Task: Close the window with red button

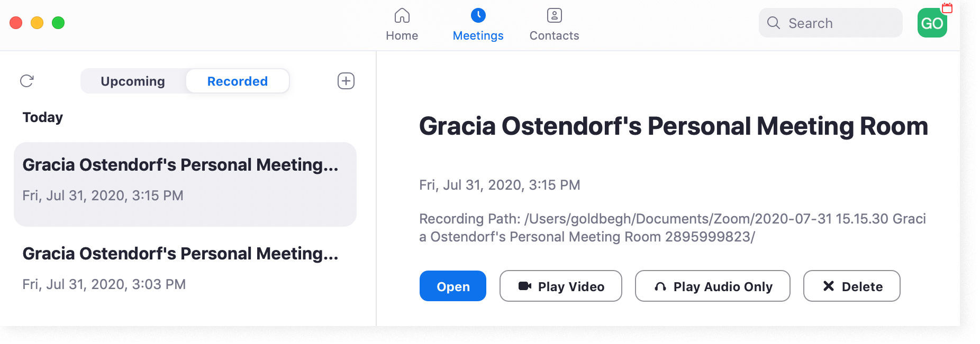Action: coord(16,23)
